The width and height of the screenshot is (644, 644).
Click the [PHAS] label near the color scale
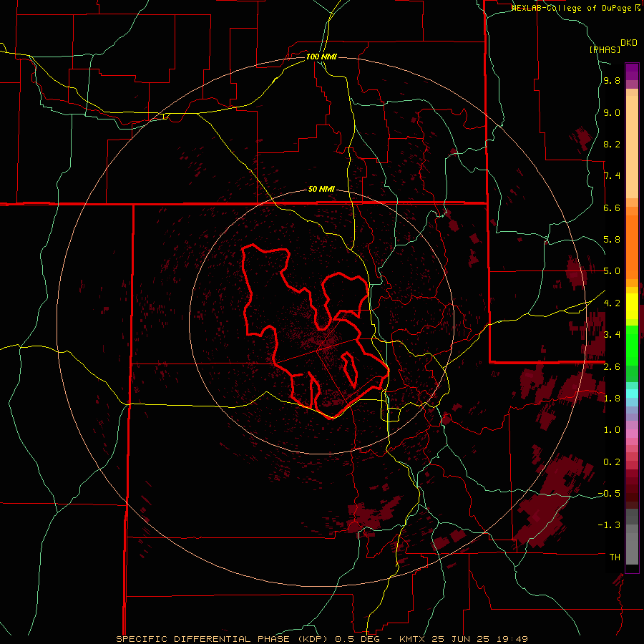(x=605, y=49)
